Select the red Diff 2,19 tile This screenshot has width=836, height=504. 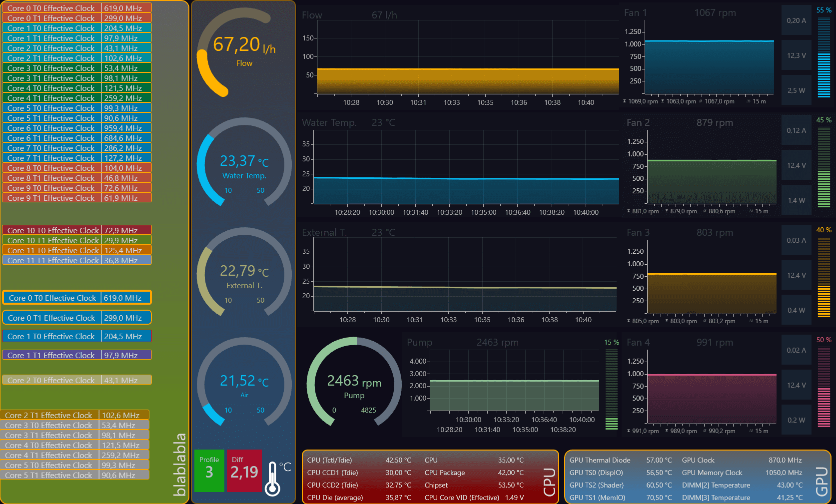click(x=244, y=471)
